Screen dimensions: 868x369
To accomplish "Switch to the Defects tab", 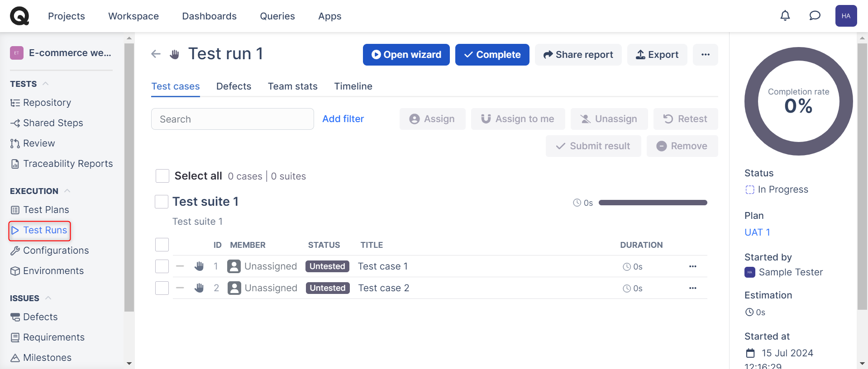I will (x=234, y=86).
